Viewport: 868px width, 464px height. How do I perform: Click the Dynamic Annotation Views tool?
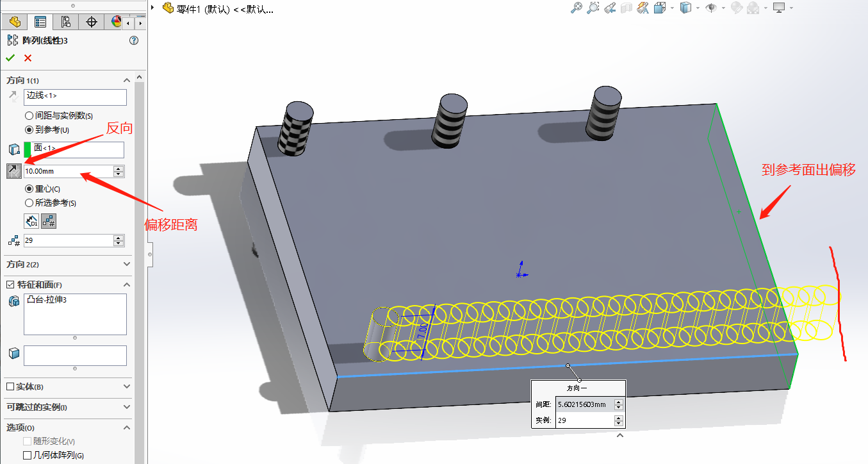pyautogui.click(x=644, y=8)
